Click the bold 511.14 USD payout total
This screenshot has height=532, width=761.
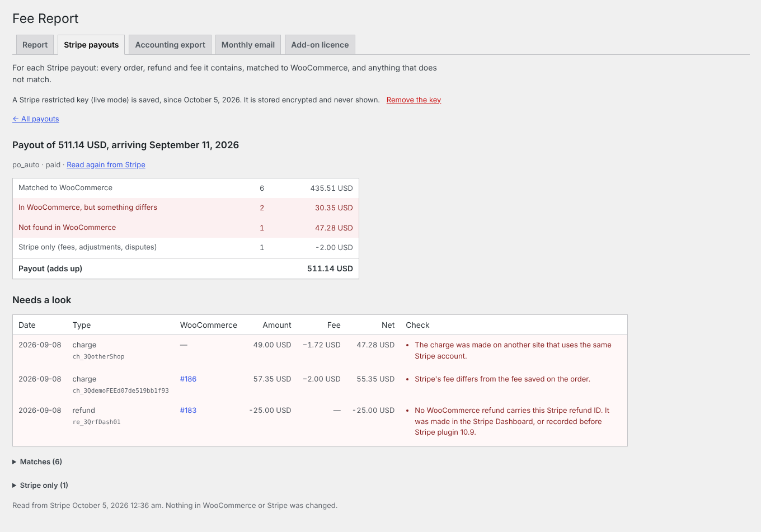(x=330, y=269)
